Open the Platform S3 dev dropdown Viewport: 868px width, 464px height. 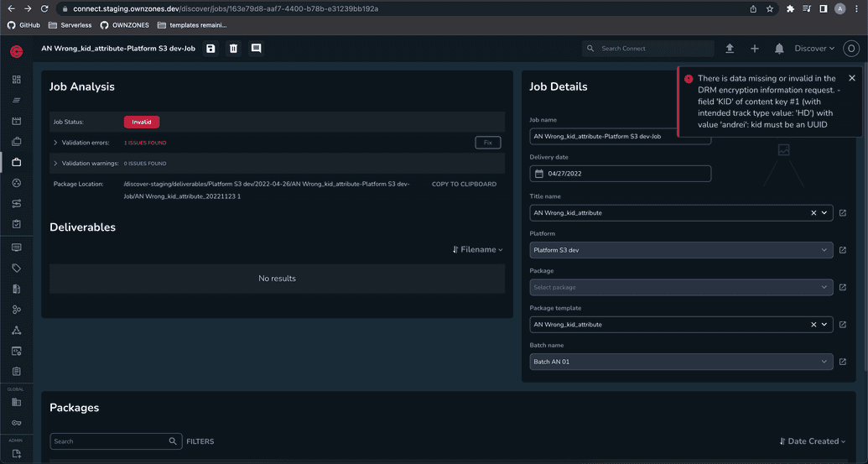681,250
